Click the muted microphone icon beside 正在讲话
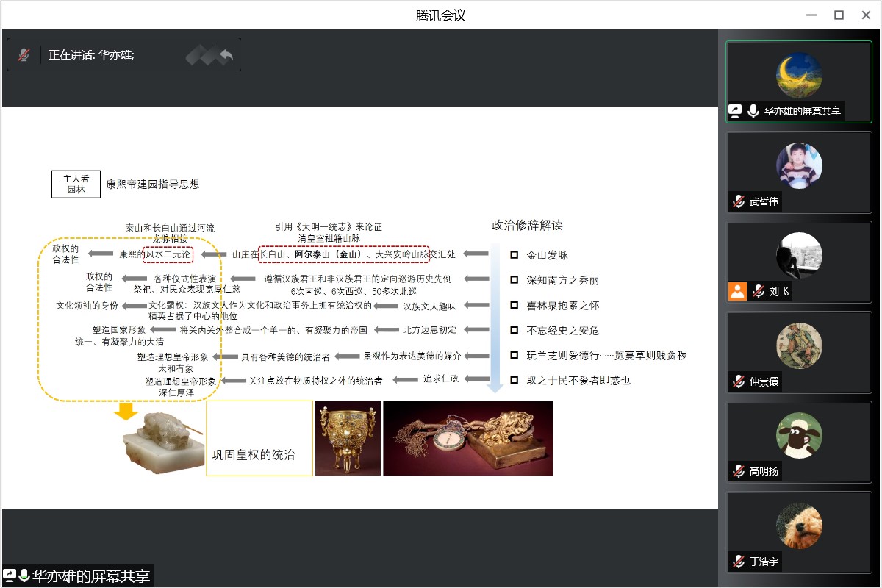The height and width of the screenshot is (588, 882). tap(24, 54)
